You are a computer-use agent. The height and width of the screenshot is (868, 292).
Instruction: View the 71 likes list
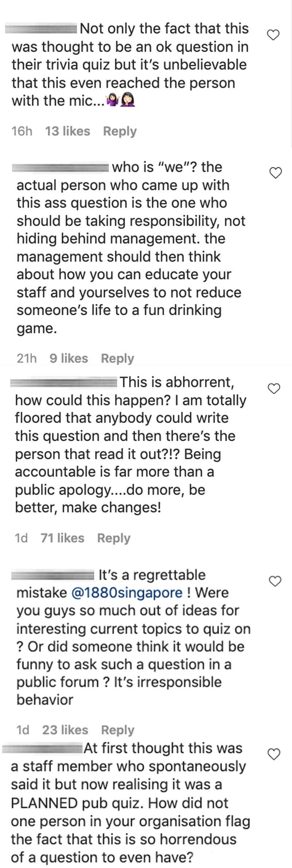tap(62, 538)
